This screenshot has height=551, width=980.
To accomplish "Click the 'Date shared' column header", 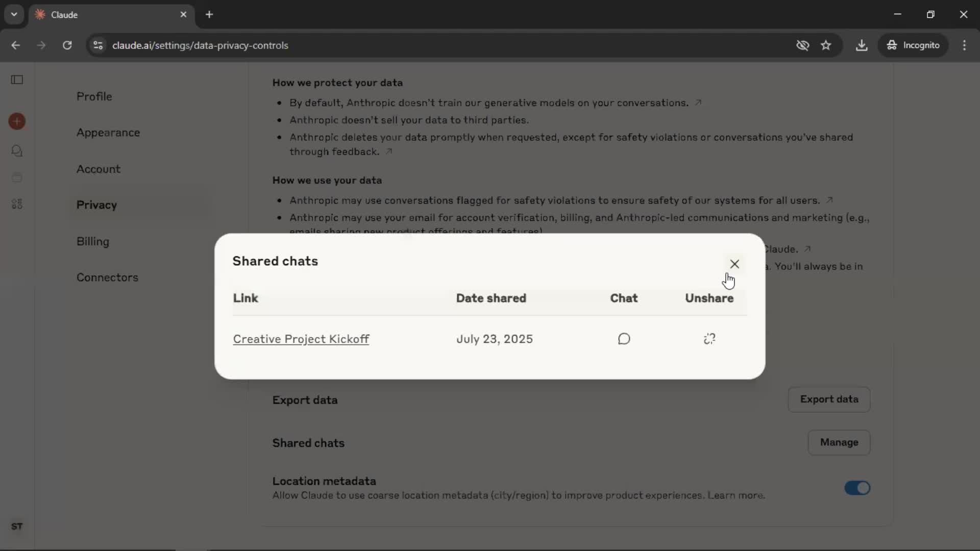I will pos(491,298).
